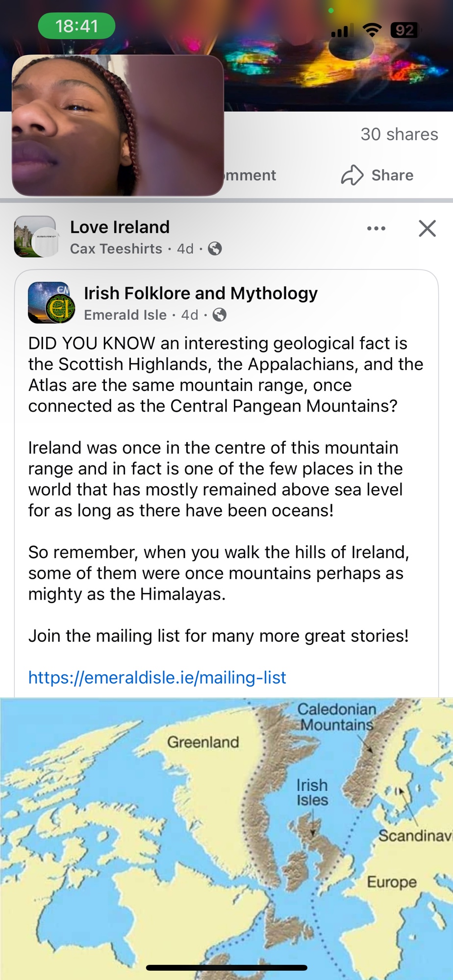Viewport: 453px width, 980px height.
Task: View the 30 shares list
Action: (x=399, y=134)
